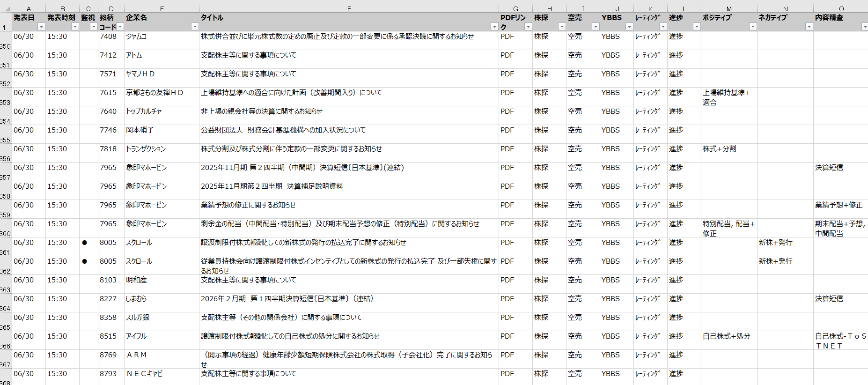The image size is (868, 385).
Task: Select しまむら 決算短信 title cell
Action: click(x=349, y=303)
